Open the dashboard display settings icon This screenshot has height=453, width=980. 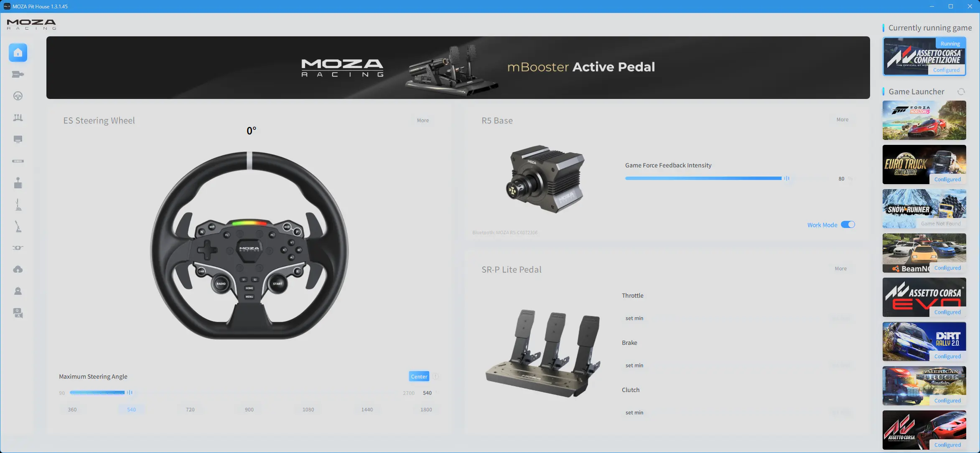(18, 139)
